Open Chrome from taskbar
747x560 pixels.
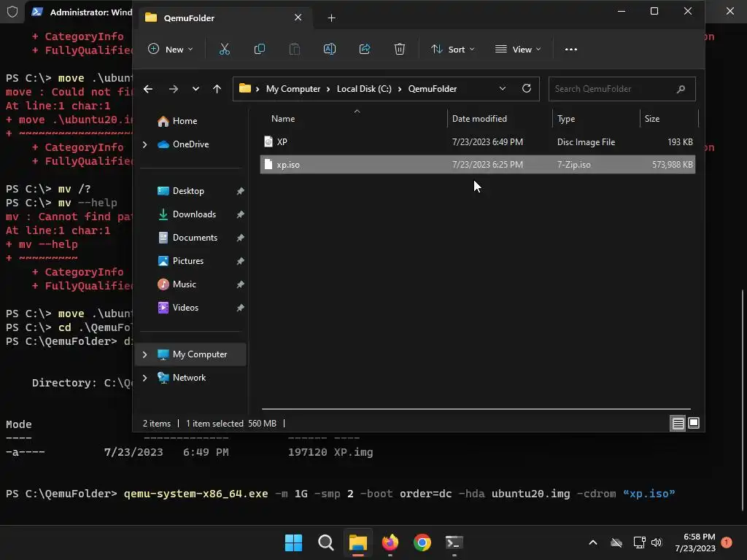pos(422,542)
